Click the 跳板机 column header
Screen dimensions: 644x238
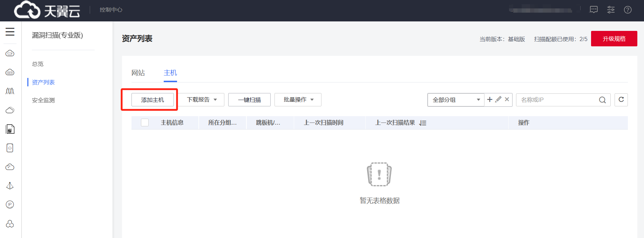pos(268,123)
